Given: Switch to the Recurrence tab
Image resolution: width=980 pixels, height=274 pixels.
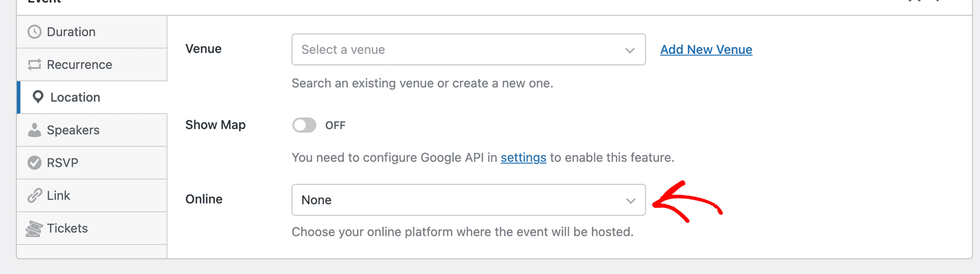Looking at the screenshot, I should click(92, 65).
